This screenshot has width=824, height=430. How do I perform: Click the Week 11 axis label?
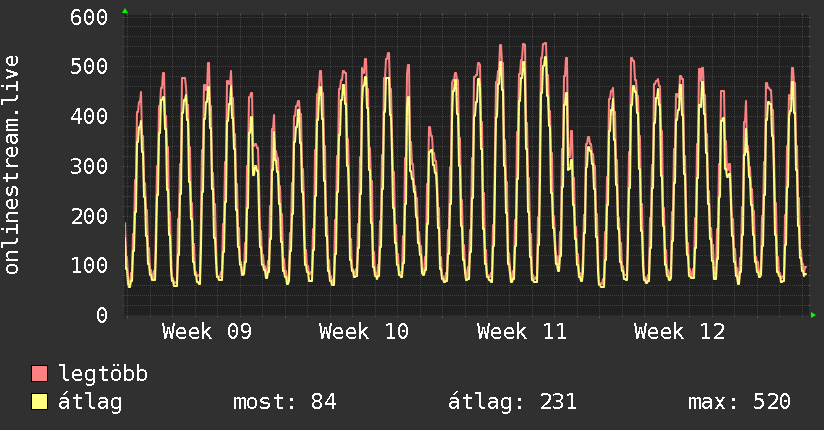[522, 332]
